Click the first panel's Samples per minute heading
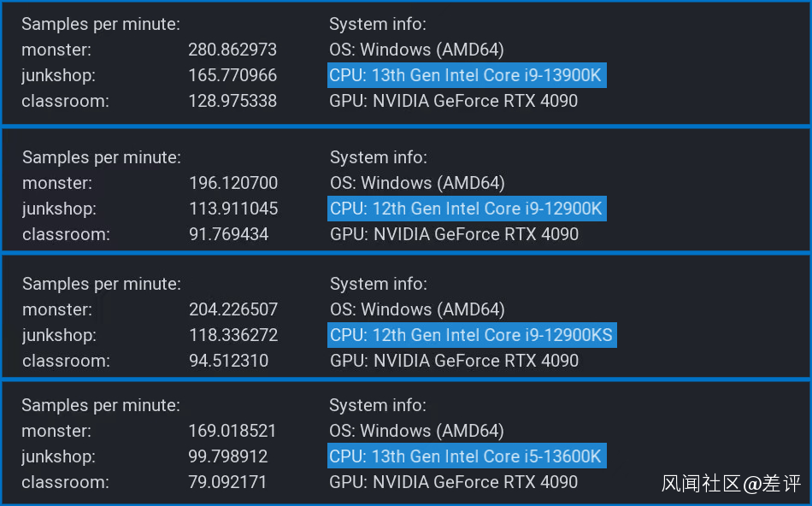The height and width of the screenshot is (506, 812). click(x=101, y=24)
